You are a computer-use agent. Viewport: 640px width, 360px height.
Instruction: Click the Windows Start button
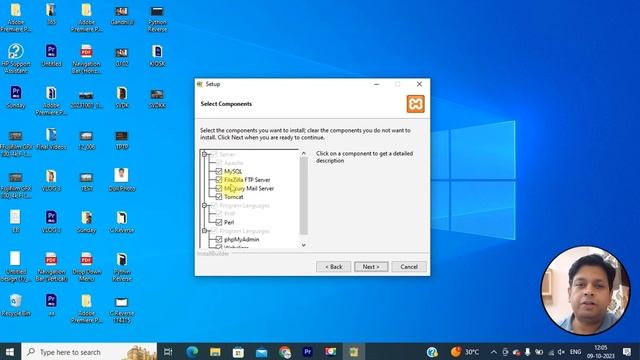(10, 351)
